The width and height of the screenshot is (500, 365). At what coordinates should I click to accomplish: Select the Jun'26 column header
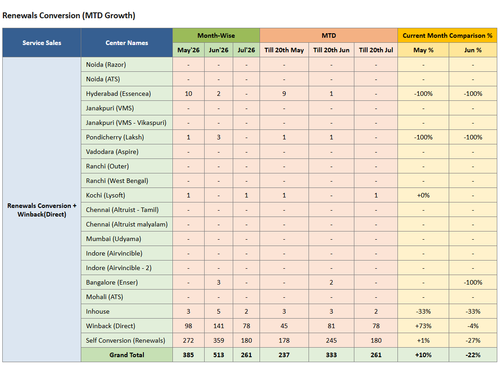[x=219, y=50]
